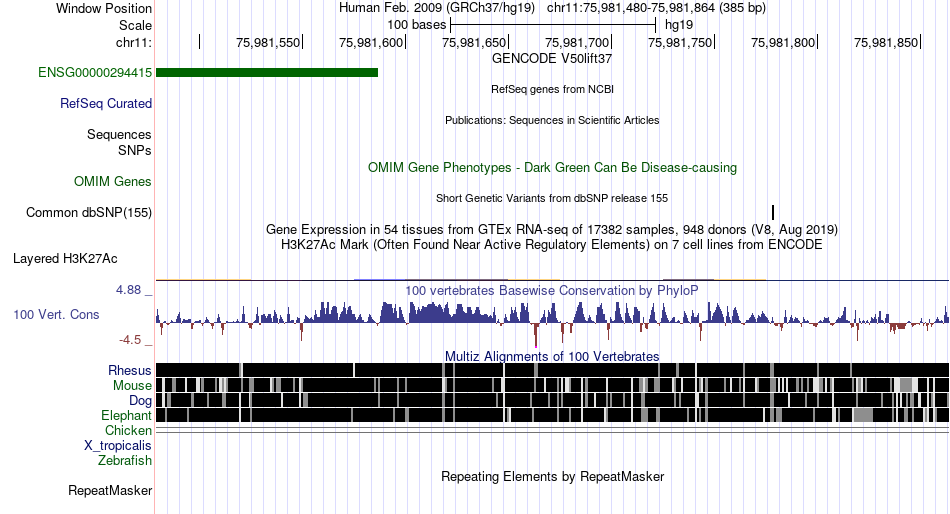Open the Layered H3K27Ac track label
The width and height of the screenshot is (950, 514).
pos(65,259)
